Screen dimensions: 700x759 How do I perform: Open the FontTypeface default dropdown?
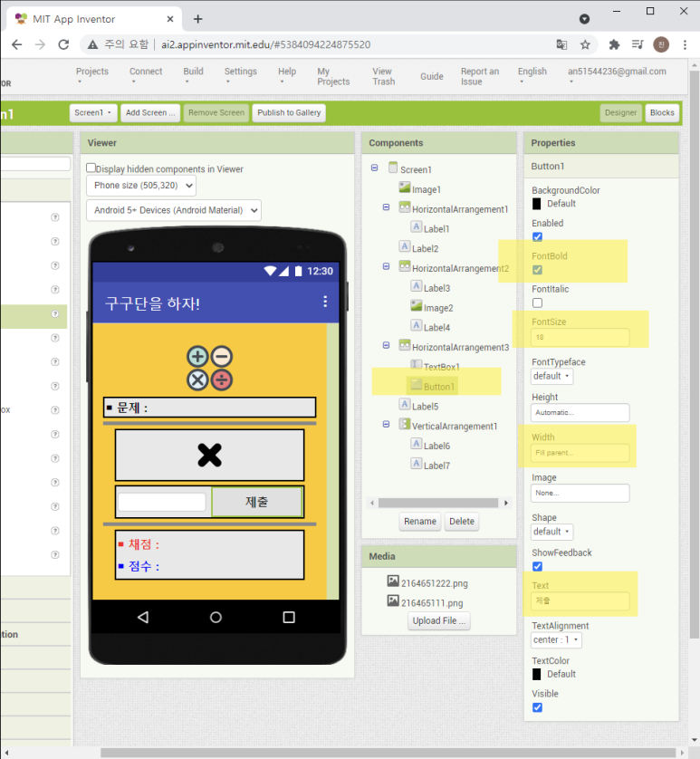(551, 376)
